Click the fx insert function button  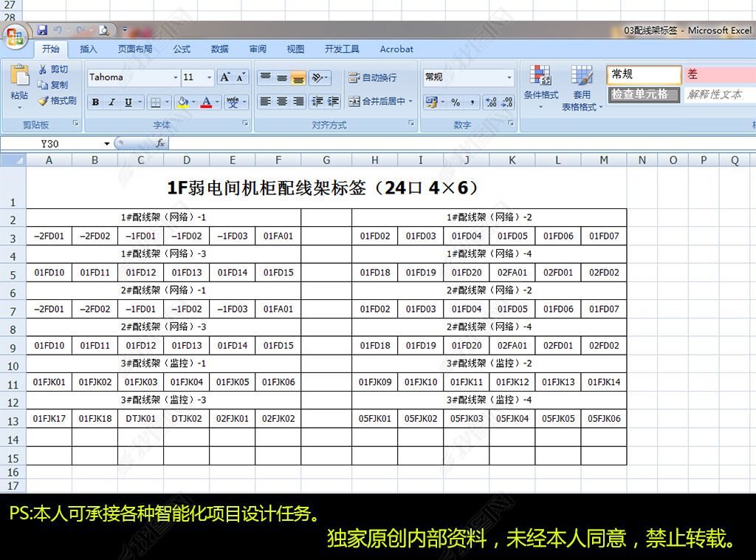click(x=160, y=144)
